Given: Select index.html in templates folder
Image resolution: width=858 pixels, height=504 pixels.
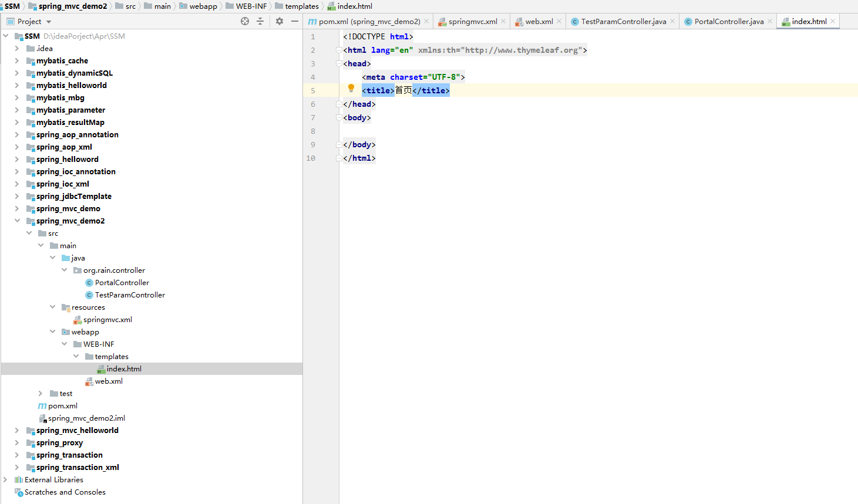Looking at the screenshot, I should (124, 368).
